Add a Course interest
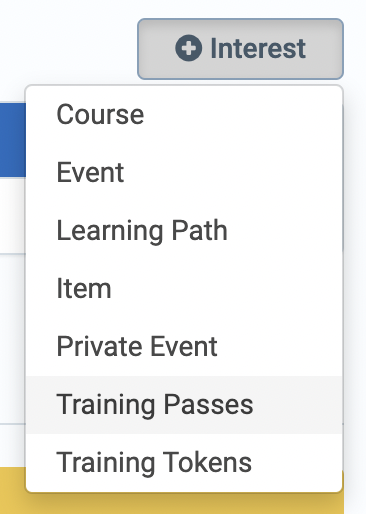Image resolution: width=366 pixels, height=514 pixels. (x=100, y=114)
